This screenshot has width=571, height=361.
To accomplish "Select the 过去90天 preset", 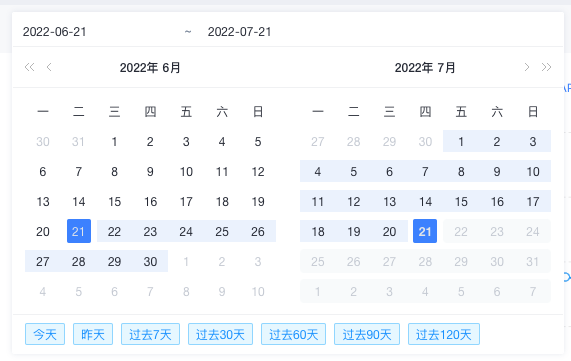I will click(367, 334).
